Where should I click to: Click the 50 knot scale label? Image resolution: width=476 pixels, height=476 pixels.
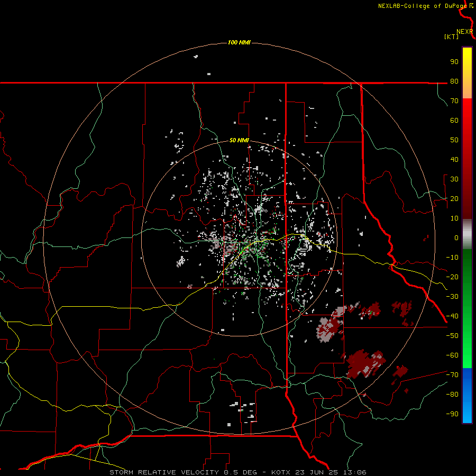pyautogui.click(x=454, y=140)
